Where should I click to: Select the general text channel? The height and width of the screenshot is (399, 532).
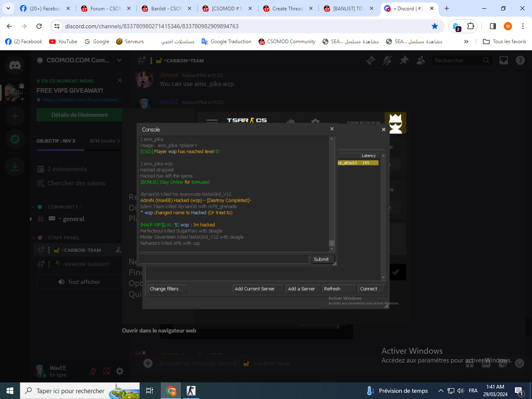point(74,219)
